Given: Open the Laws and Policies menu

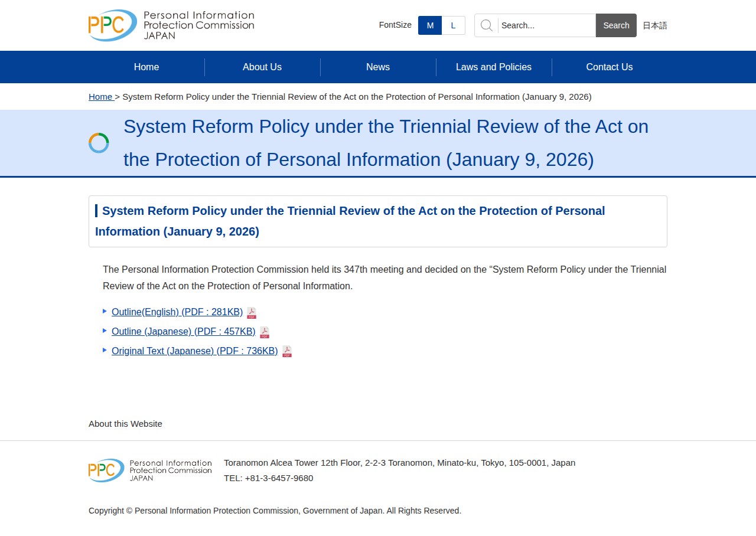Looking at the screenshot, I should tap(494, 67).
